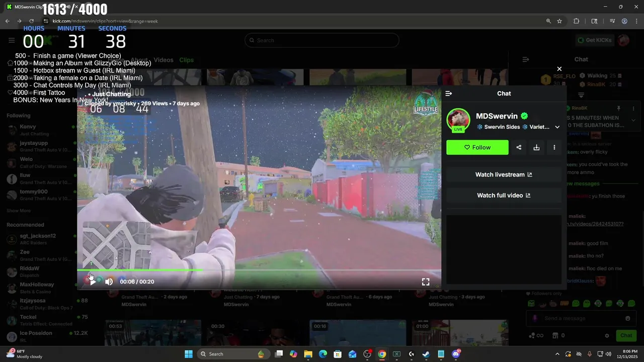Switch to the Videos tab
This screenshot has width=644, height=362.
(164, 60)
